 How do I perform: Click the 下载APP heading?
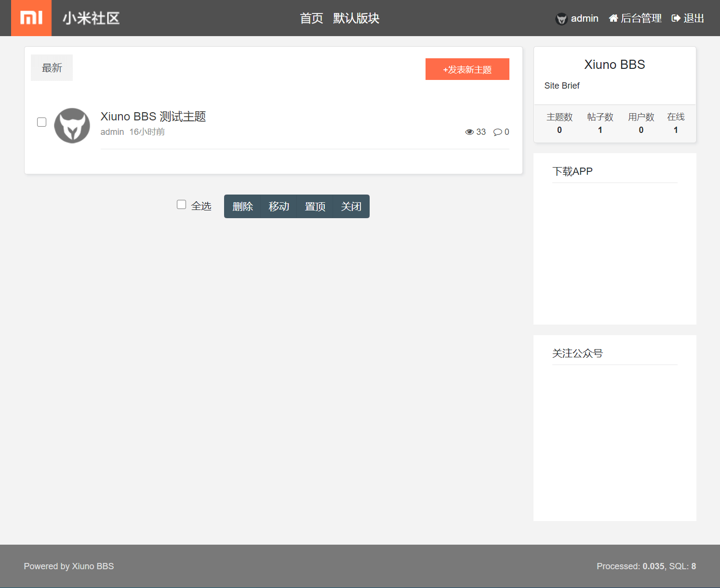pyautogui.click(x=573, y=171)
